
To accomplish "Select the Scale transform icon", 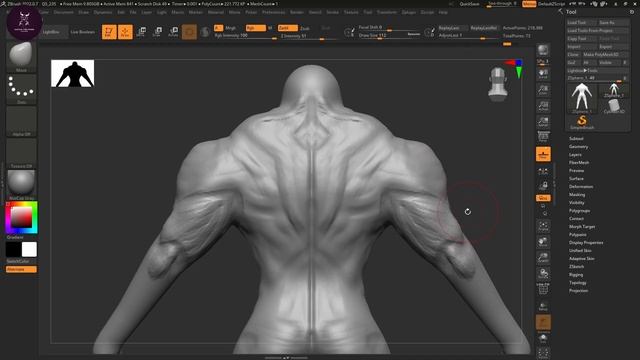I will (x=157, y=32).
